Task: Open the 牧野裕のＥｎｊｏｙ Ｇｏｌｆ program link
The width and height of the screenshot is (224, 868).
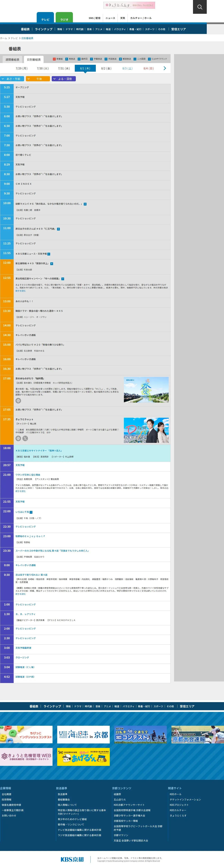Action: click(30, 536)
